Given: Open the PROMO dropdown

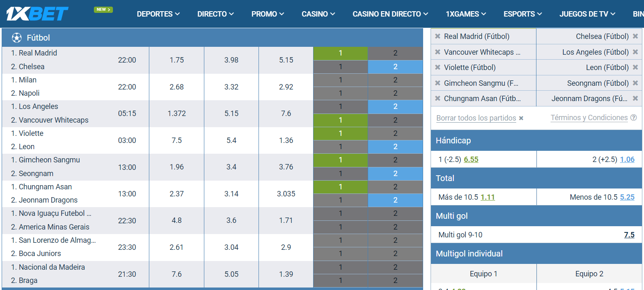Looking at the screenshot, I should tap(268, 14).
